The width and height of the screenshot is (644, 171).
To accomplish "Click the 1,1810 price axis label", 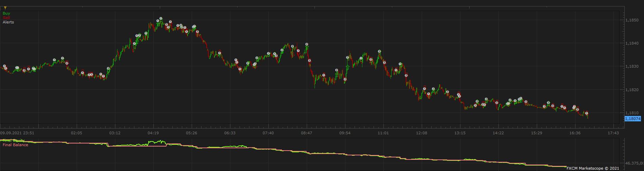I will point(632,113).
